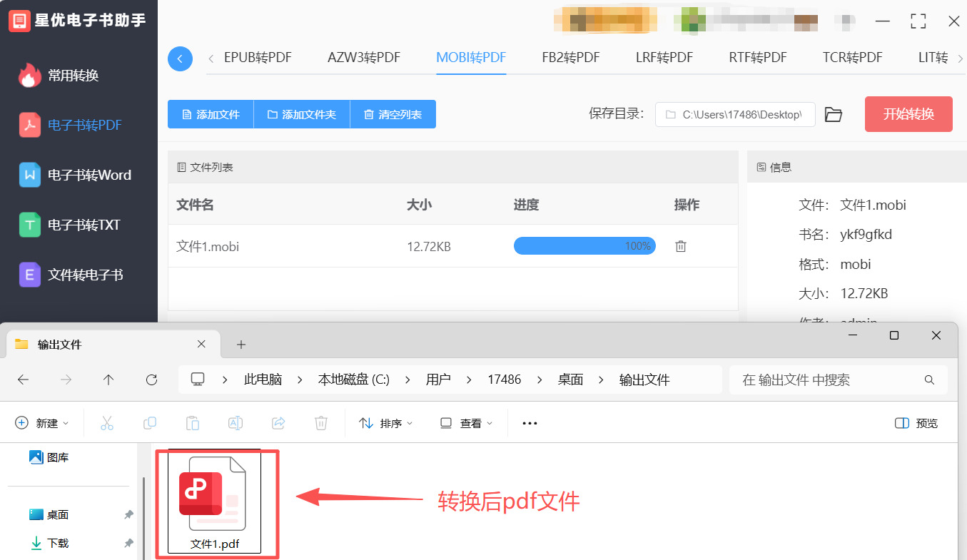
Task: Open 桌面 in the navigation pane
Action: tap(49, 514)
